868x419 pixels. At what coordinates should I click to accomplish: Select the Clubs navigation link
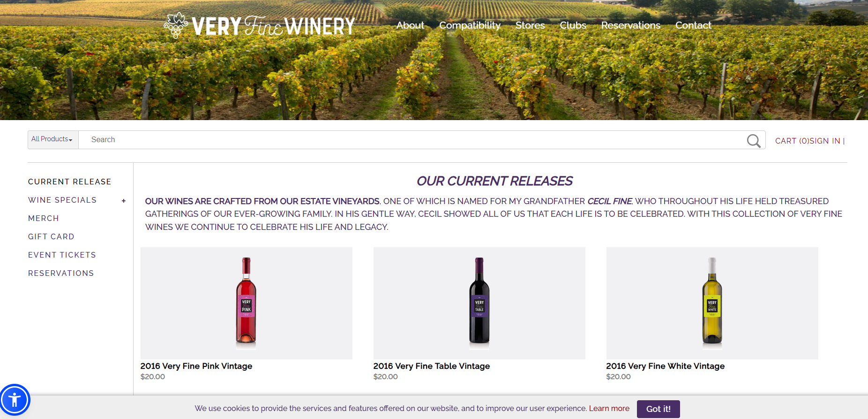point(573,25)
